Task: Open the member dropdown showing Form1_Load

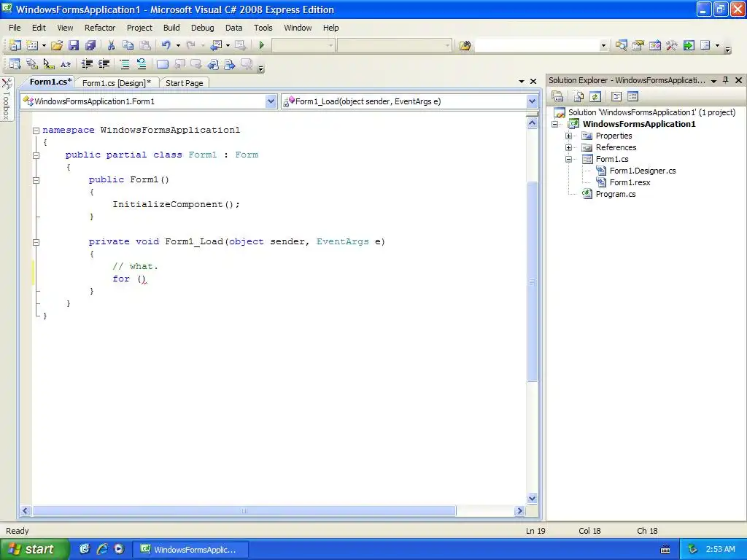Action: [532, 101]
